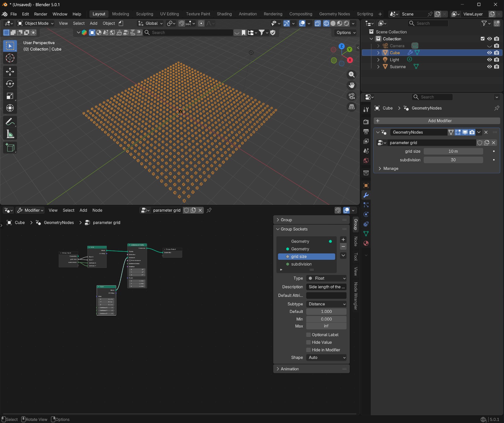Viewport: 504px width, 423px height.
Task: Enable the Hide Value checkbox
Action: click(x=309, y=342)
